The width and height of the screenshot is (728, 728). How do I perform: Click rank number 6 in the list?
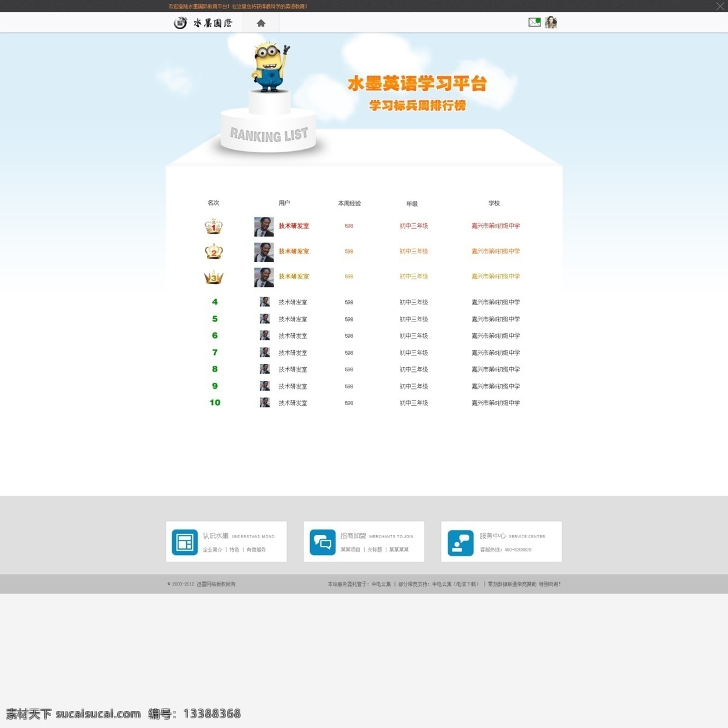[x=215, y=335]
